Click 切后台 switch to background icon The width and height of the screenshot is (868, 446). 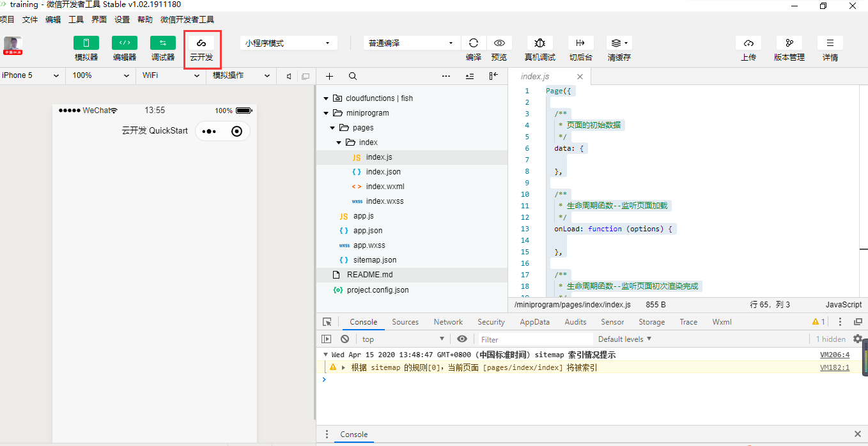pyautogui.click(x=580, y=43)
